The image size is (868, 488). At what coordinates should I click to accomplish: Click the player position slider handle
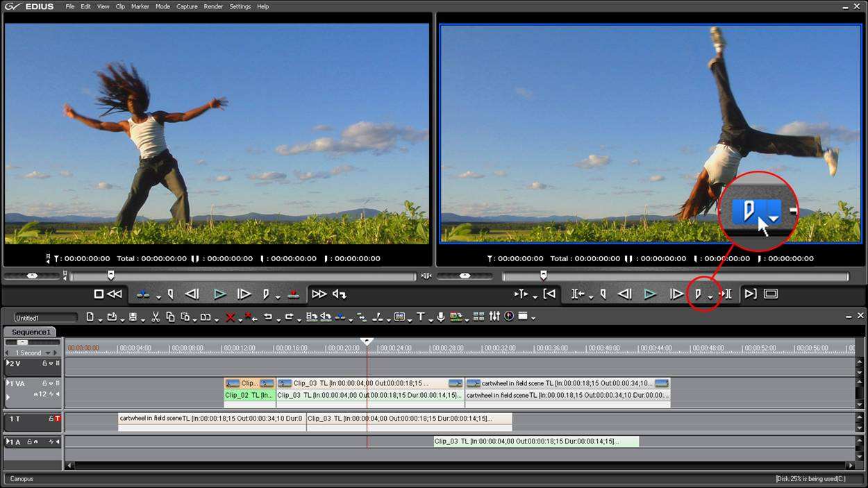[110, 276]
